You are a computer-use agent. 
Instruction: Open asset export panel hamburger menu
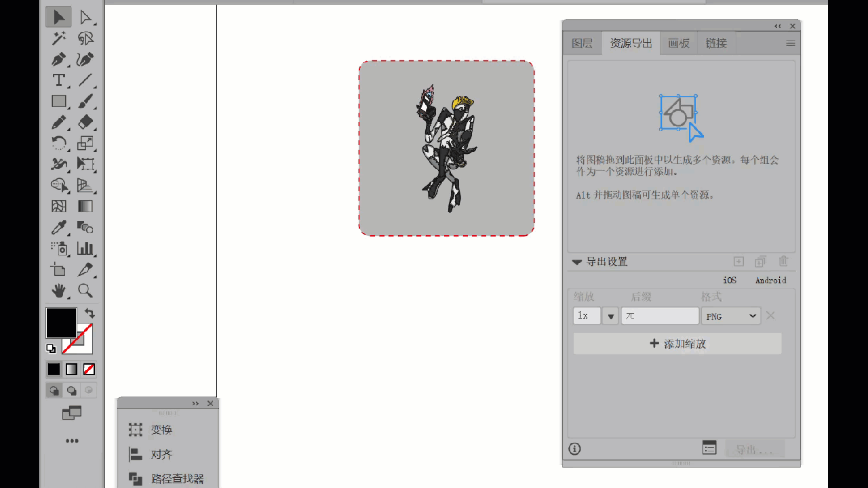[790, 43]
